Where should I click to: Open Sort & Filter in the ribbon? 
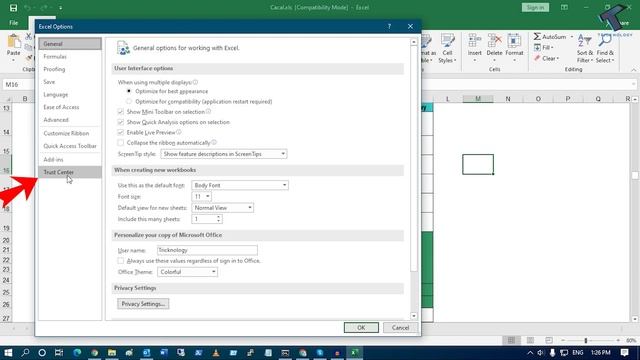tap(584, 49)
